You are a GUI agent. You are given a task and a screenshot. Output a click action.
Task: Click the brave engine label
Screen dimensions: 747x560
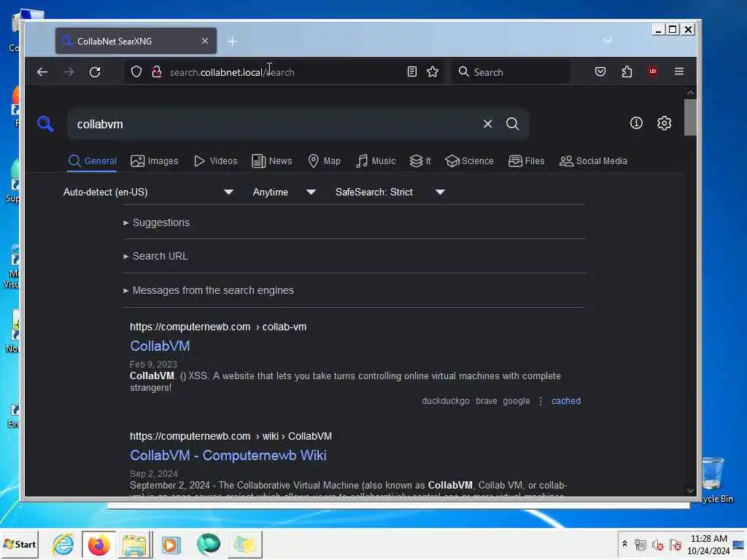pyautogui.click(x=487, y=401)
